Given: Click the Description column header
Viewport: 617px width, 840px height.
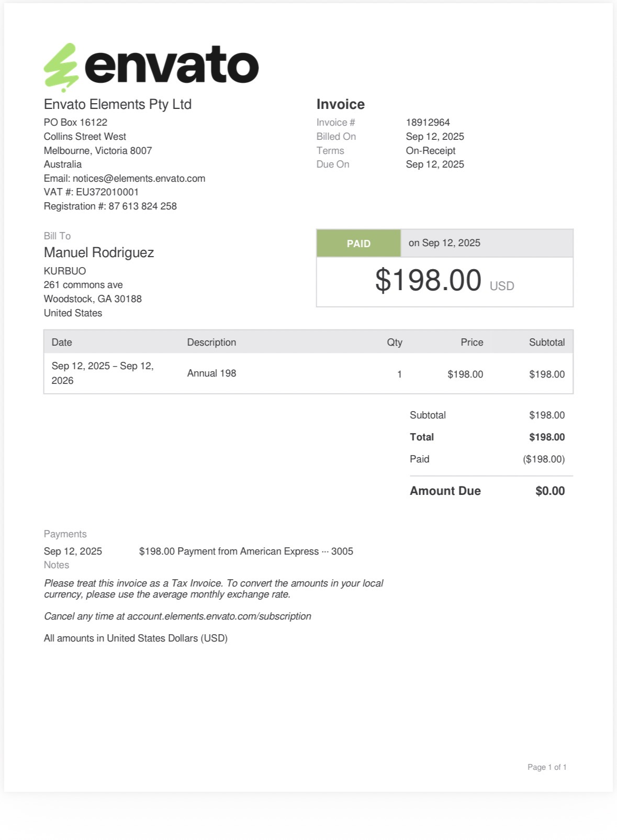Looking at the screenshot, I should (x=211, y=342).
